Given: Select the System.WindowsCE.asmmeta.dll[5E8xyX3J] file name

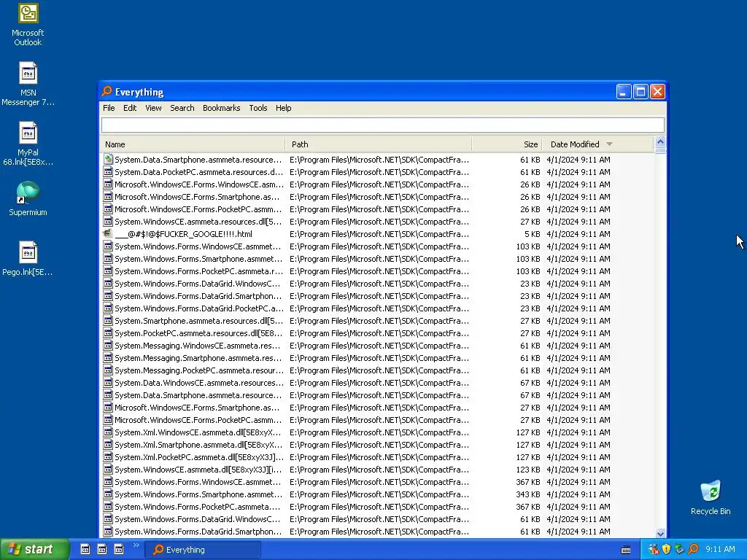Looking at the screenshot, I should (198, 469).
